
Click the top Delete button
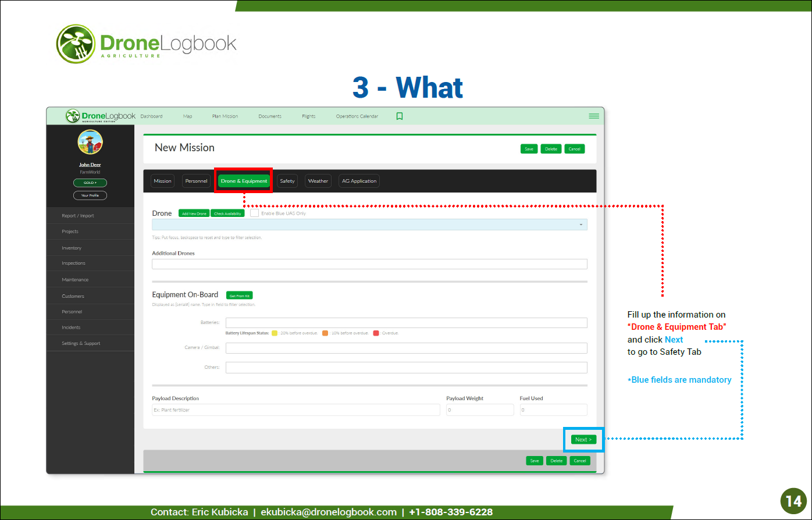click(551, 149)
